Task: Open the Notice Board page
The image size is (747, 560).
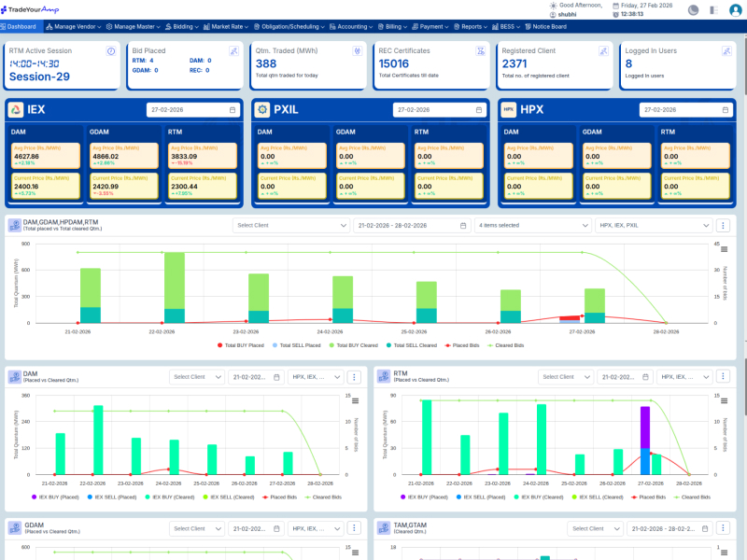Action: [x=546, y=27]
